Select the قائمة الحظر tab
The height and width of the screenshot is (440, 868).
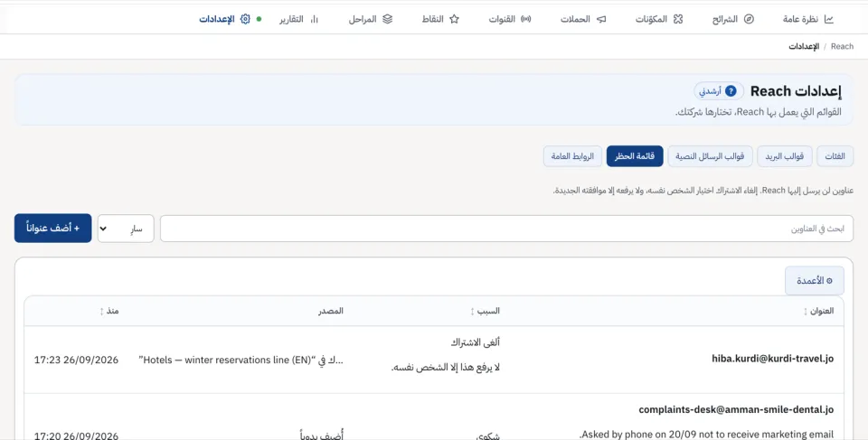[x=635, y=156]
